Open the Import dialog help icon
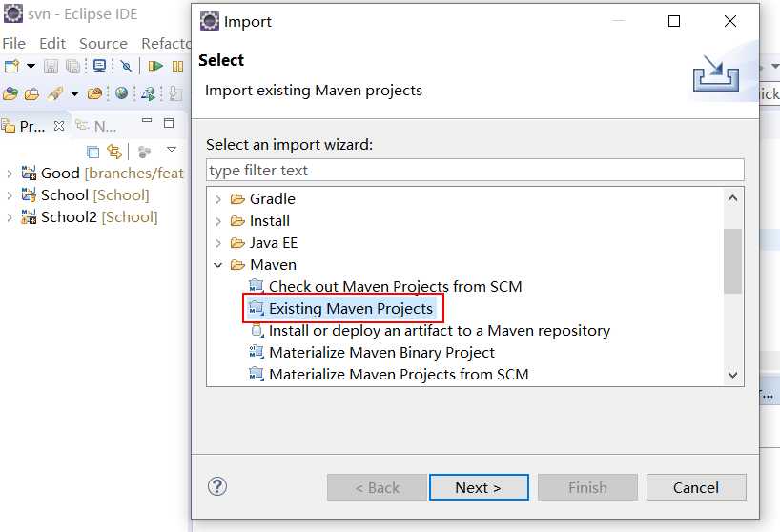Viewport: 780px width, 532px height. (x=217, y=486)
